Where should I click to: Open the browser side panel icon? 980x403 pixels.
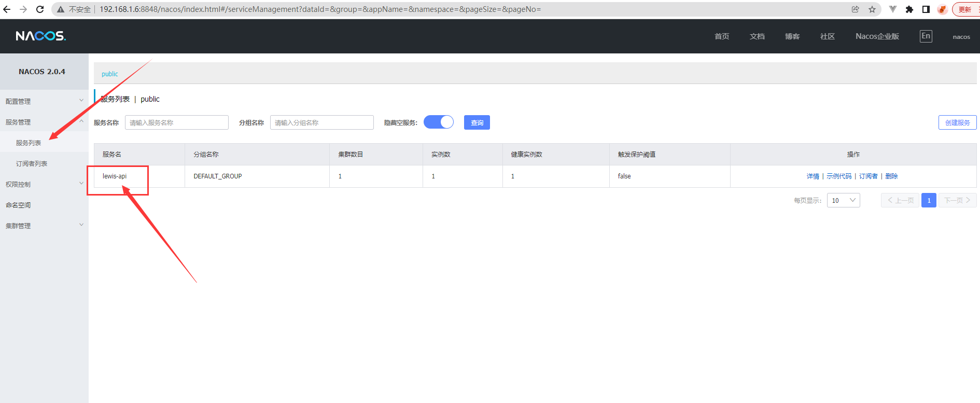click(x=926, y=9)
